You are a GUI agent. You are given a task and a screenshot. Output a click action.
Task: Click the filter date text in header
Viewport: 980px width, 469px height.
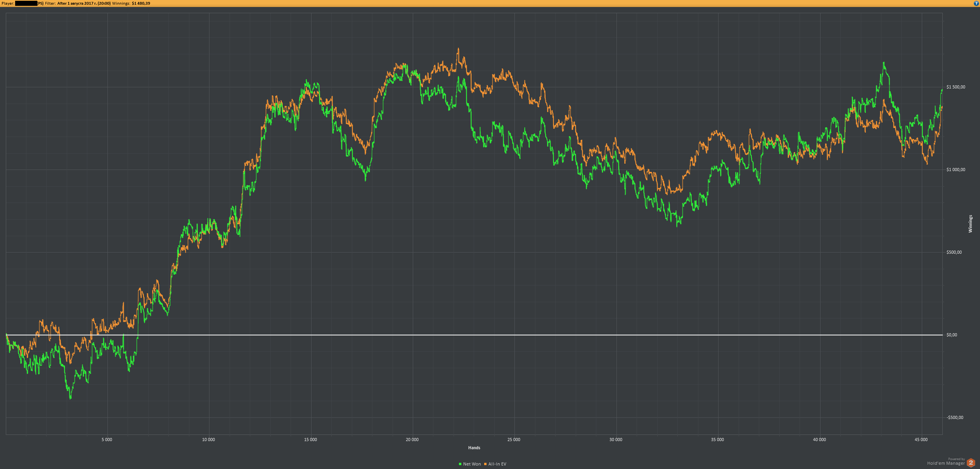tap(84, 3)
